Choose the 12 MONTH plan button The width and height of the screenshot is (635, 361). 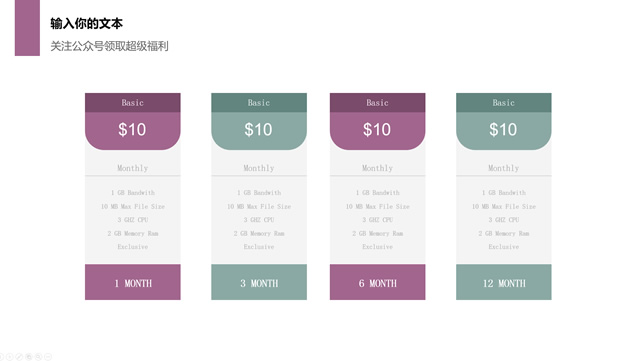(504, 282)
